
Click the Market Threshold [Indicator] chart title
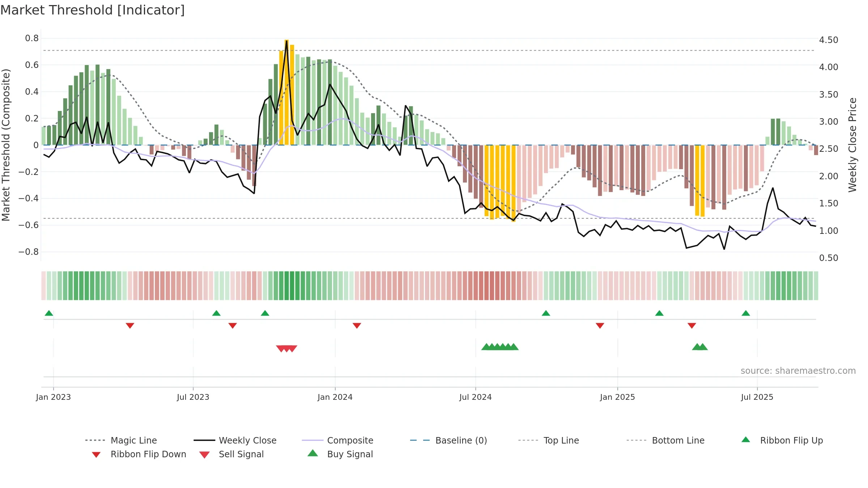click(x=93, y=10)
